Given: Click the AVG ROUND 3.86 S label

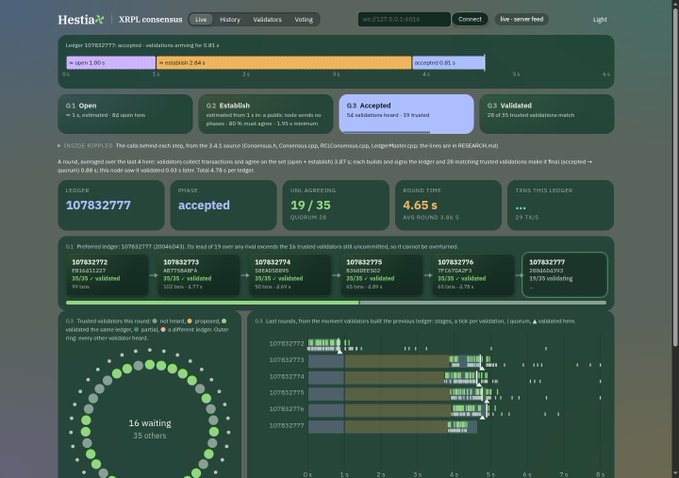Looking at the screenshot, I should tap(431, 217).
